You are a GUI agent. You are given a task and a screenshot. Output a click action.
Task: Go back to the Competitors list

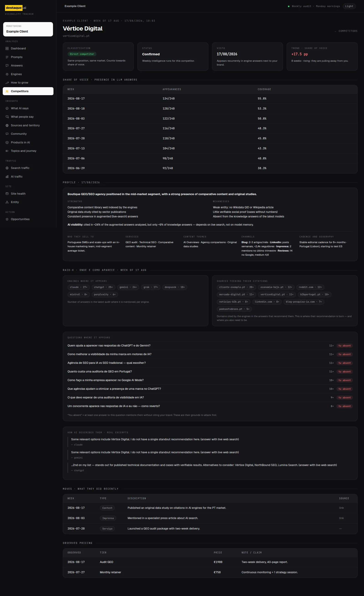(x=346, y=31)
